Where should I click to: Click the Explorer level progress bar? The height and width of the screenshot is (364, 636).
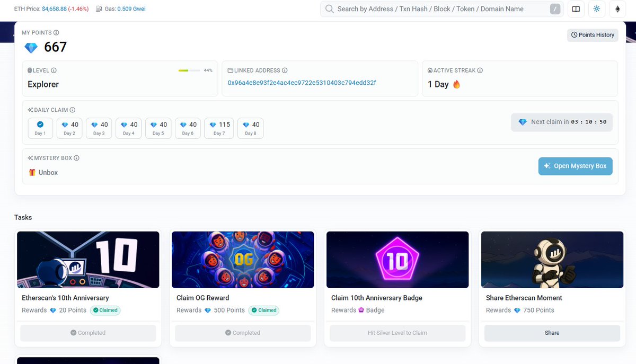[189, 70]
